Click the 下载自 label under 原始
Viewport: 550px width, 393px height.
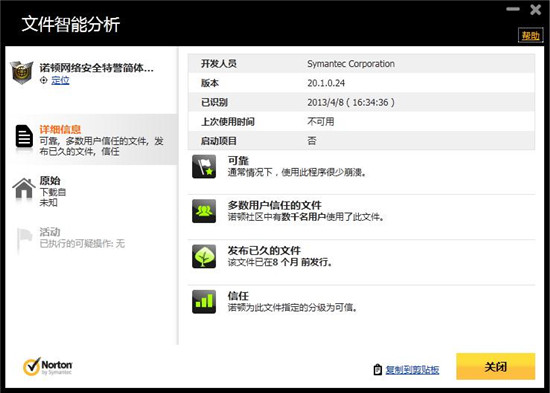click(53, 192)
